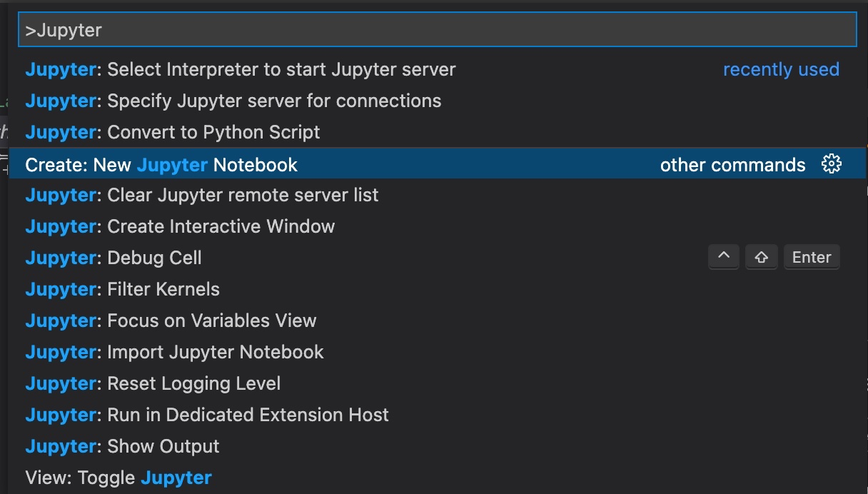Run Create: New Jupyter Notebook command

[437, 164]
